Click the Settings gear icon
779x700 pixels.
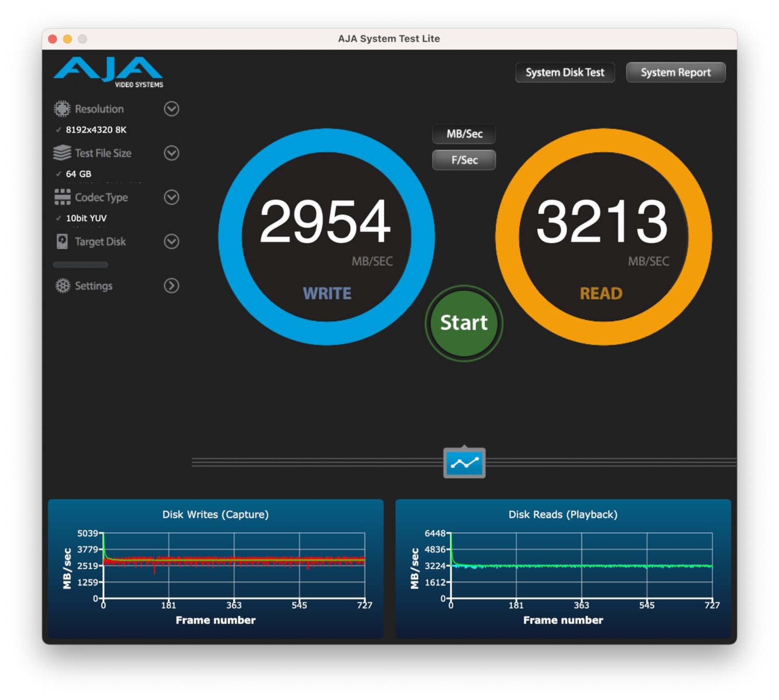[x=62, y=286]
